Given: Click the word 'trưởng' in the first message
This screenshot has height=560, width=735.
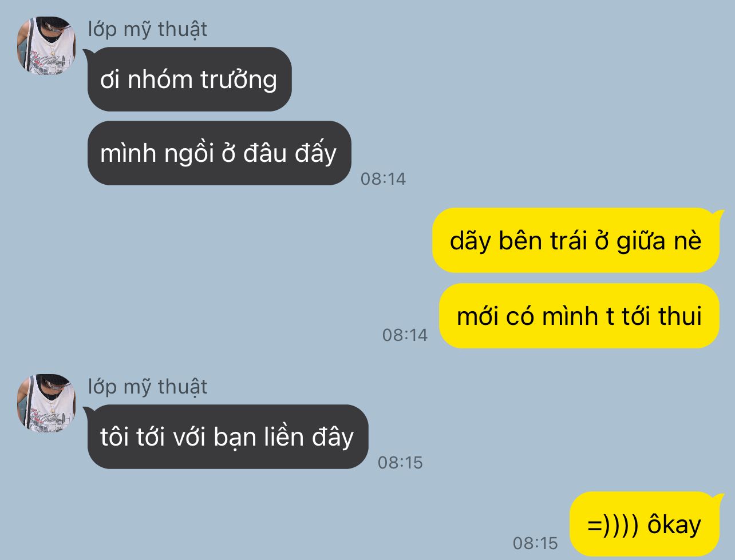Looking at the screenshot, I should point(239,80).
